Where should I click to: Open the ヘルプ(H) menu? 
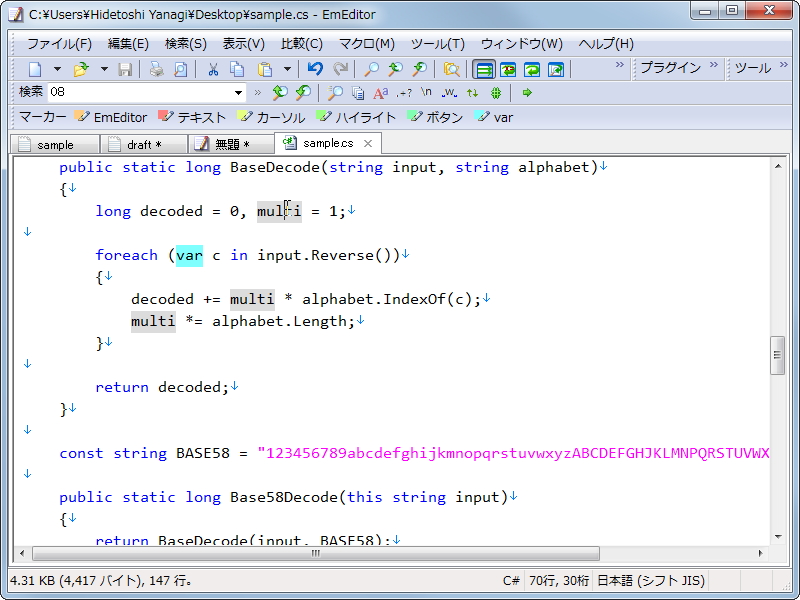pos(606,44)
